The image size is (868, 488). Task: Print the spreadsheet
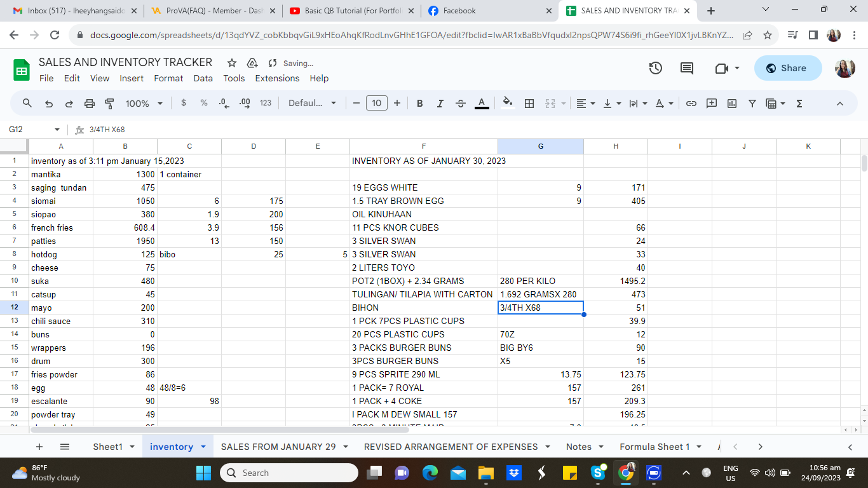pyautogui.click(x=90, y=104)
